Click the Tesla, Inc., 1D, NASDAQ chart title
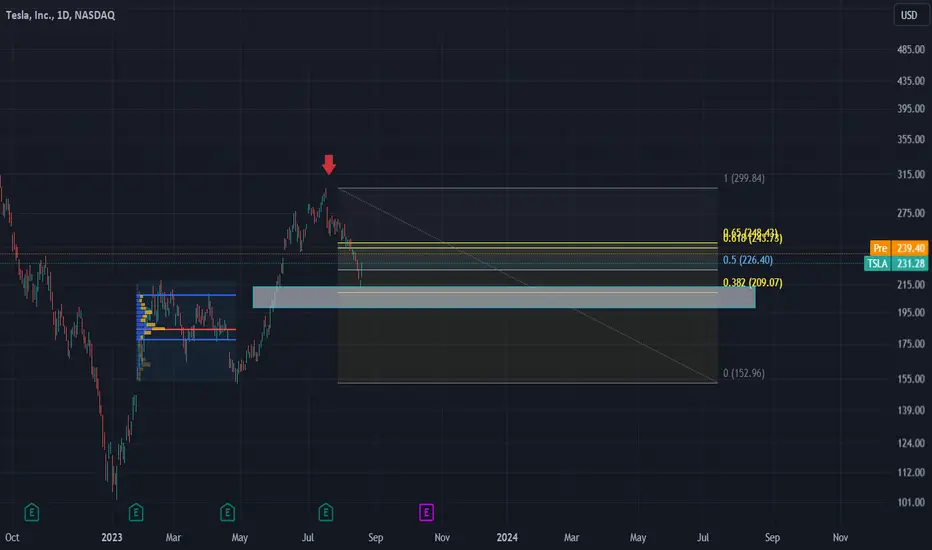The height and width of the screenshot is (550, 932). click(x=60, y=15)
